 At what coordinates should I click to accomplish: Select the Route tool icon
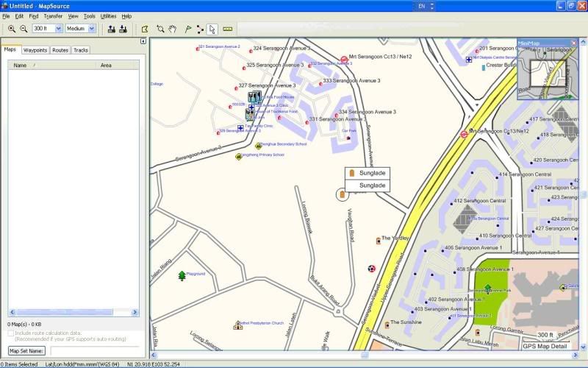pos(200,29)
